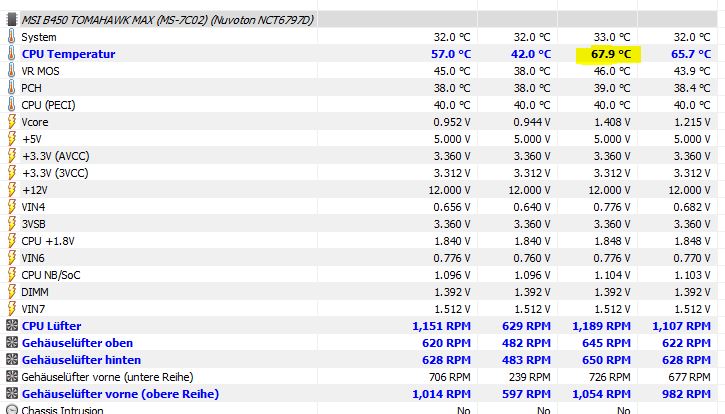Screen dimensions: 725x414
Task: Select the +12V sensor label
Action: pyautogui.click(x=35, y=190)
